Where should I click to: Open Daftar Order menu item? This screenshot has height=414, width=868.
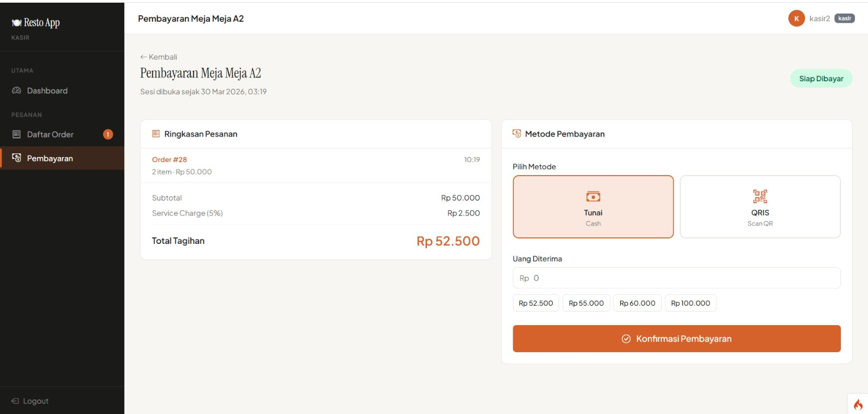50,134
